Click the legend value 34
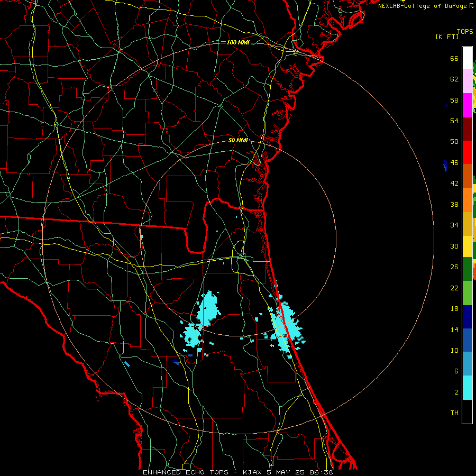476x476 pixels. pyautogui.click(x=454, y=225)
